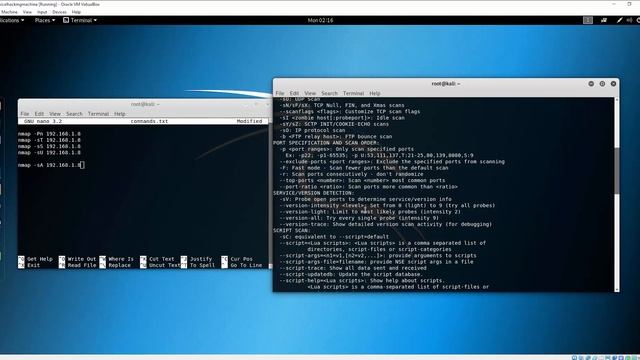Click the workspace switcher icon in top panel
Viewport: 640px width, 360px height.
tap(588, 20)
